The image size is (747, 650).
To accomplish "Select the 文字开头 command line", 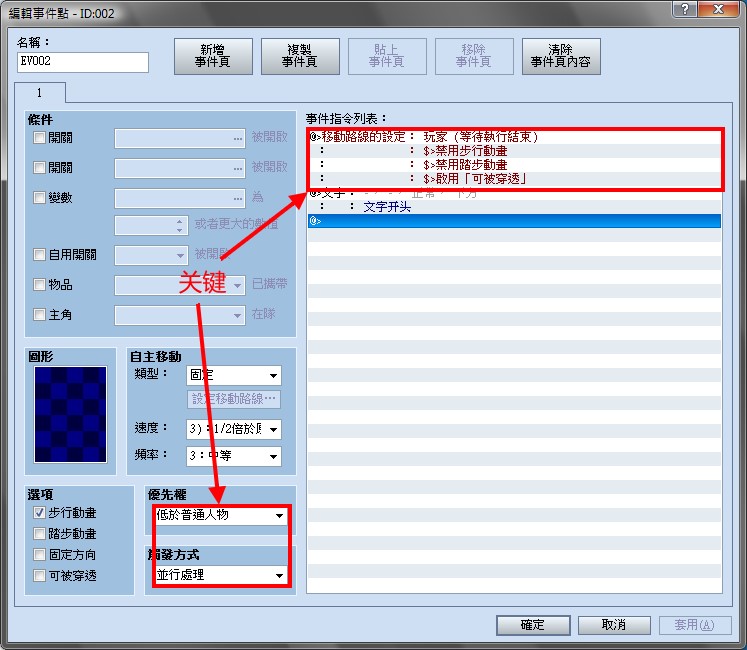I will coord(515,207).
